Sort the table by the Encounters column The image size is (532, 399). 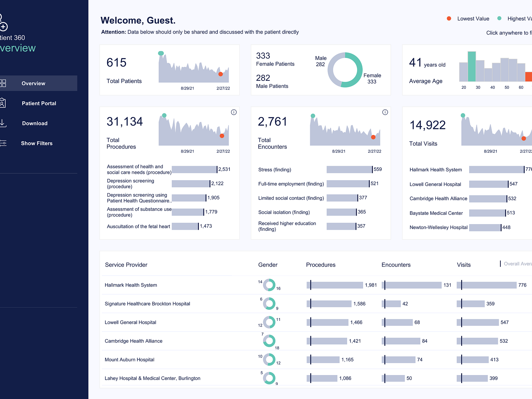click(x=396, y=265)
